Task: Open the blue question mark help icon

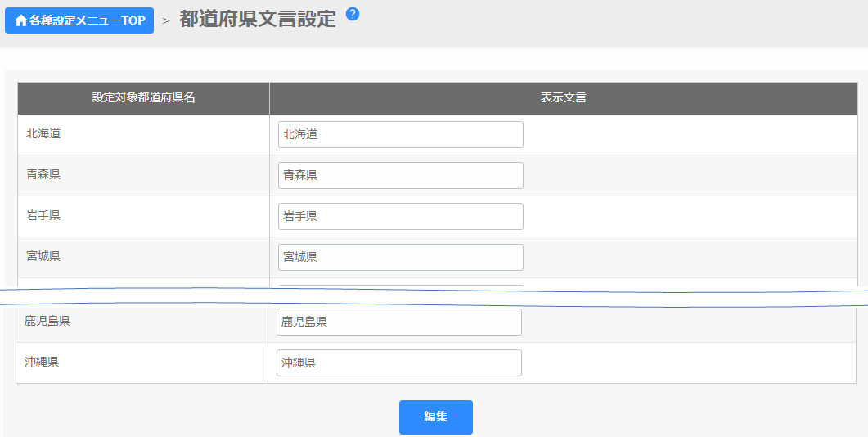Action: 353,14
